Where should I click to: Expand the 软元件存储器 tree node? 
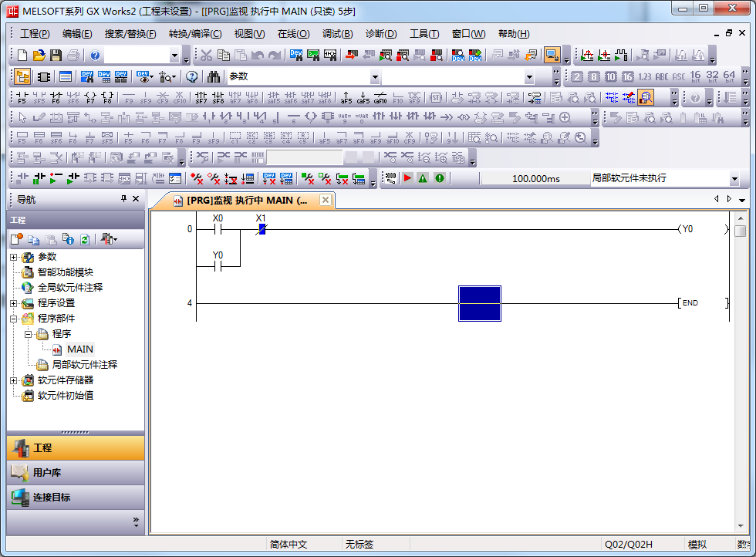click(x=13, y=380)
